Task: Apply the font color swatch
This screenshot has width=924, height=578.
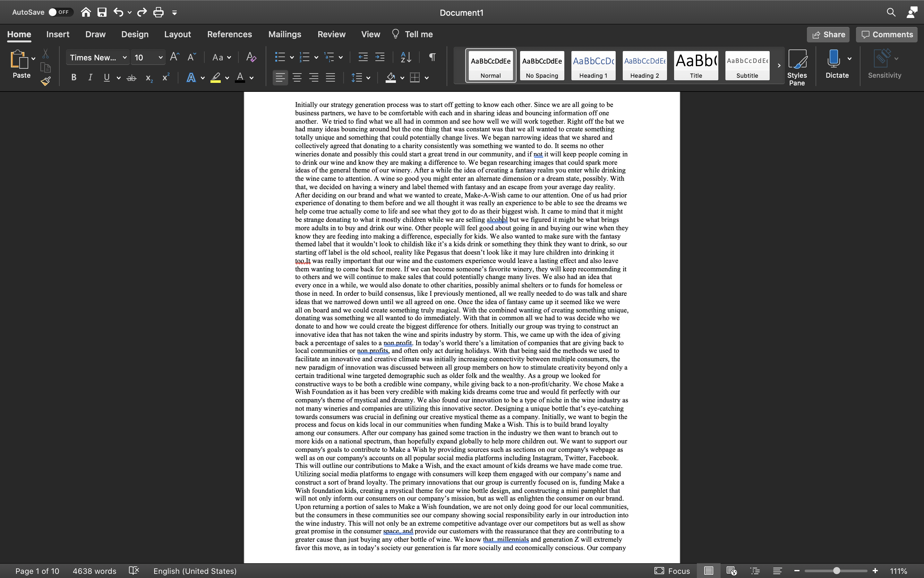Action: click(x=240, y=78)
